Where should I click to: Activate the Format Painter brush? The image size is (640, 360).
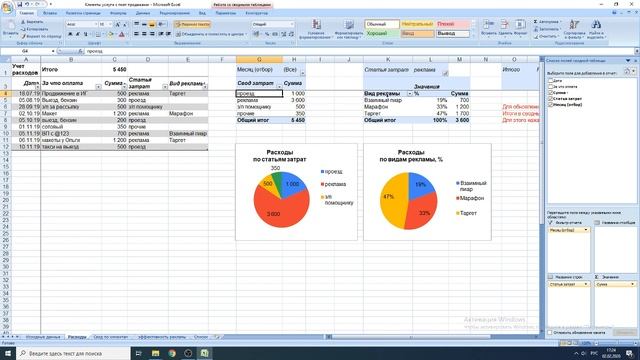point(41,36)
